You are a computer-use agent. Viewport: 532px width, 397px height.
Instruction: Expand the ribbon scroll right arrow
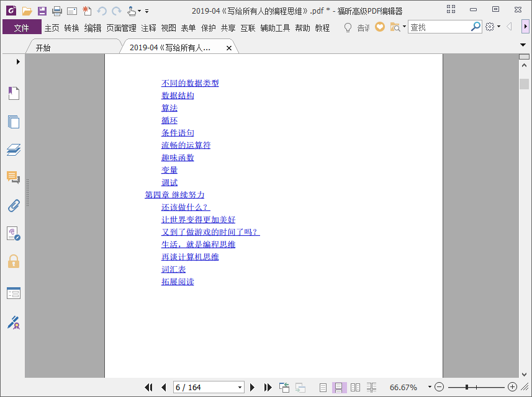[525, 27]
